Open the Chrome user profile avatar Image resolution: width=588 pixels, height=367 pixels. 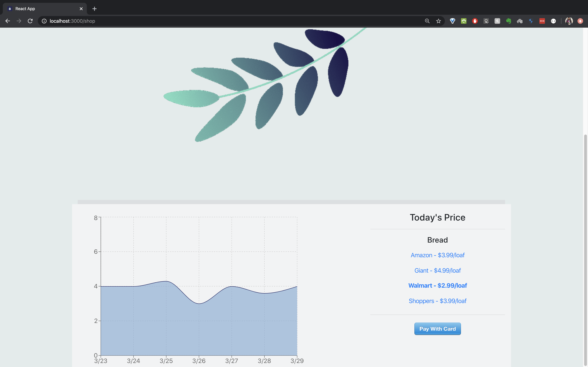click(569, 21)
